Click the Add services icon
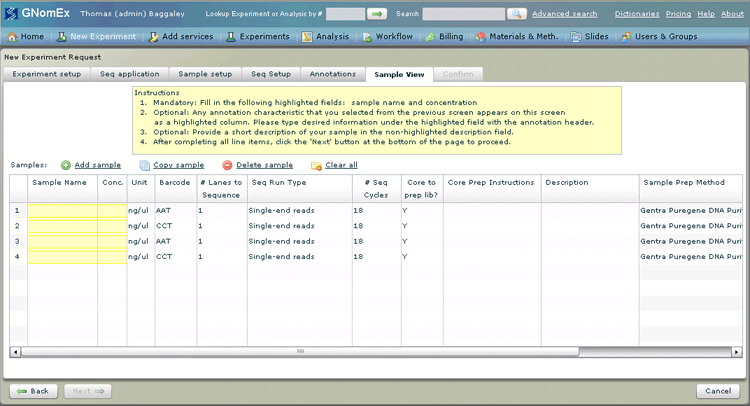This screenshot has height=406, width=750. (x=154, y=37)
